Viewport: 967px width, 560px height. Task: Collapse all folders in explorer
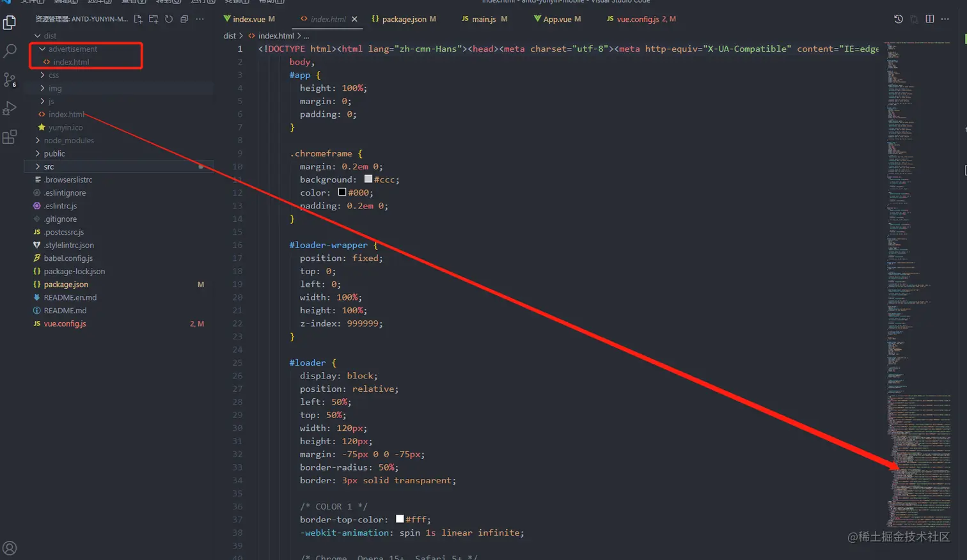coord(184,19)
